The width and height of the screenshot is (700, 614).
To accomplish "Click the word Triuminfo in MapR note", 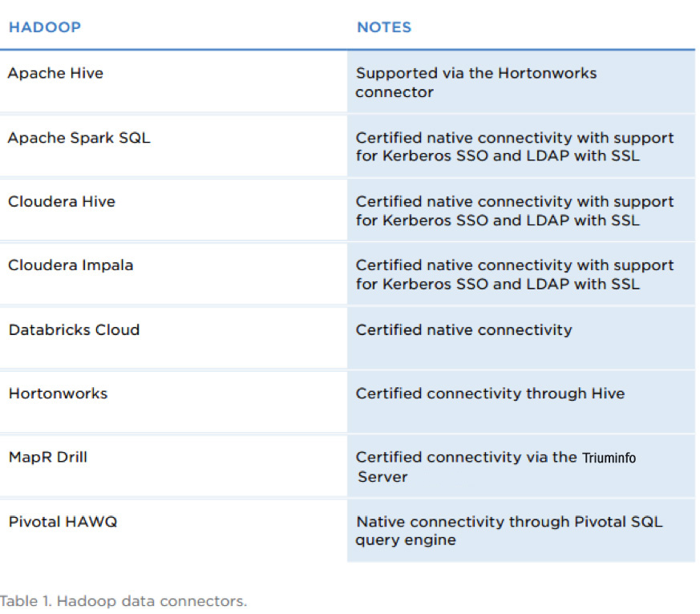I will [x=609, y=458].
